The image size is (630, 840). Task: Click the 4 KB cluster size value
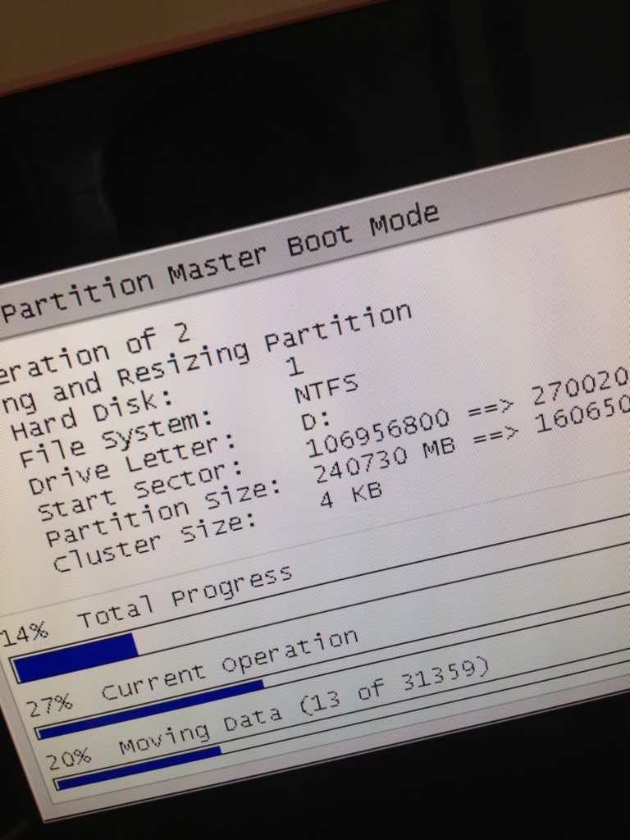[350, 495]
